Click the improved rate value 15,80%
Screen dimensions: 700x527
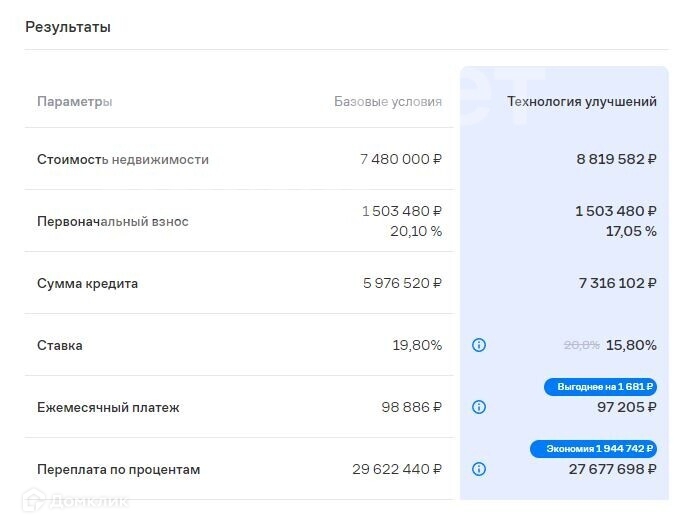pos(631,345)
